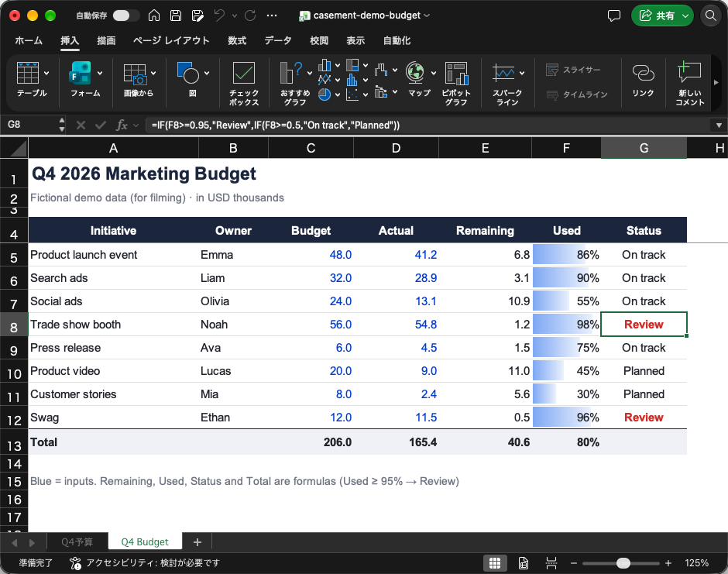728x574 pixels.
Task: Insert a チェックボックス
Action: (244, 83)
